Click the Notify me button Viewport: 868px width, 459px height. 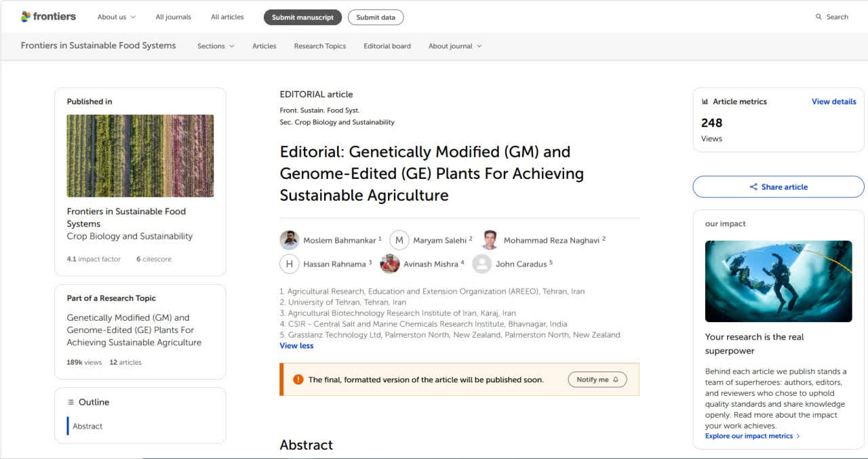(597, 380)
